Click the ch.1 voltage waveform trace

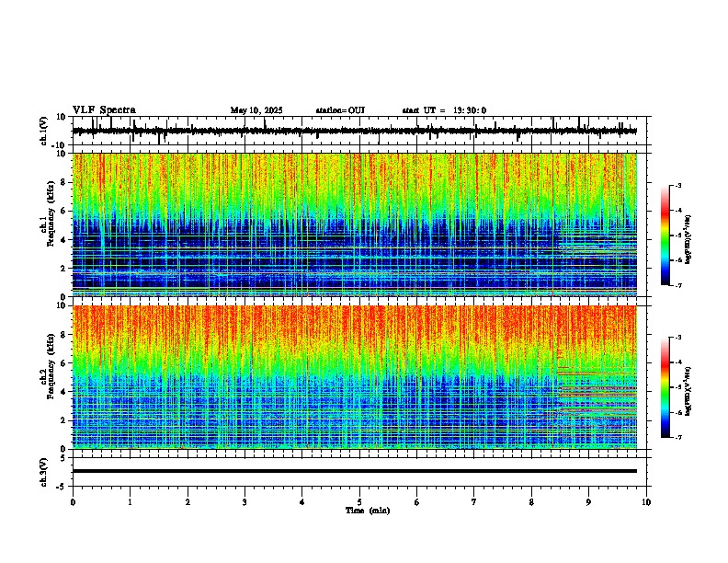point(354,131)
